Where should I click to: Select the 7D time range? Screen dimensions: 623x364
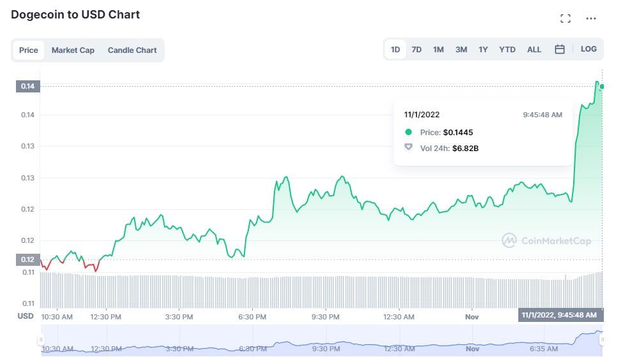point(416,49)
